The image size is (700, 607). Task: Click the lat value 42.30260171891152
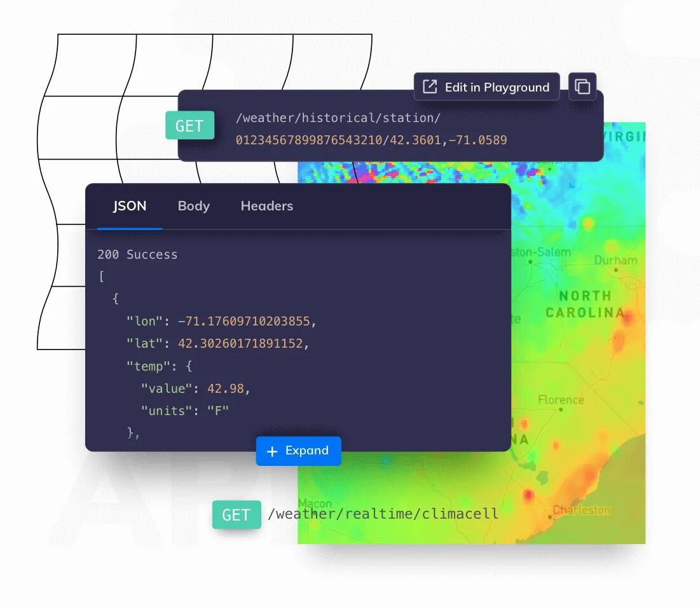coord(240,344)
